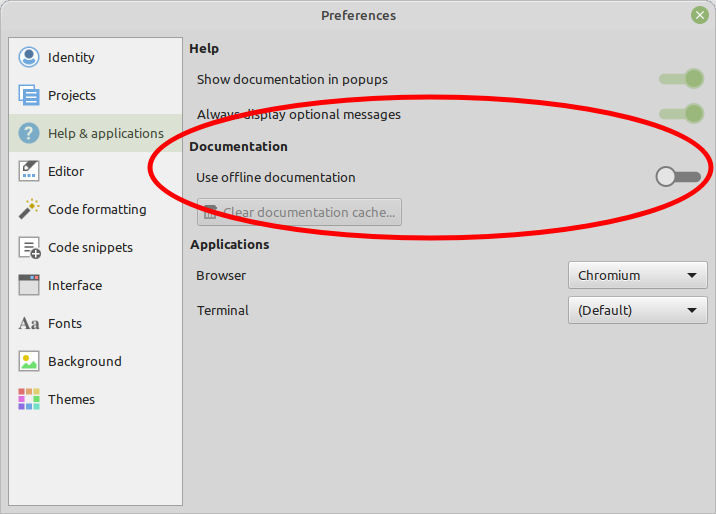This screenshot has width=716, height=514.
Task: Select Help & applications in sidebar
Action: click(95, 133)
